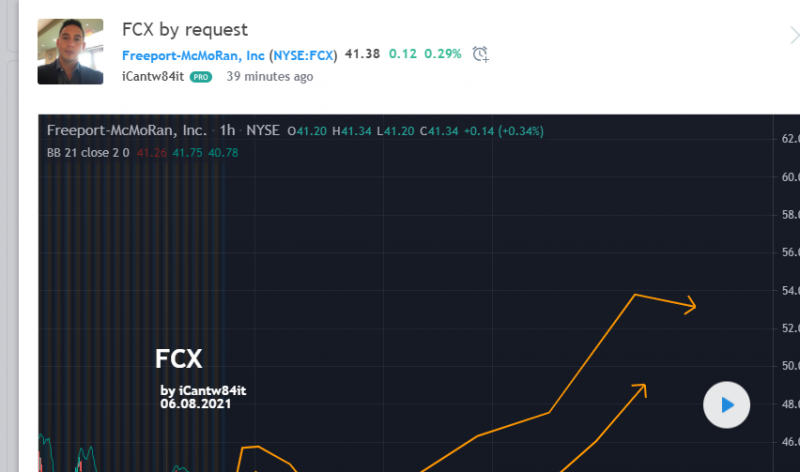The image size is (800, 472).
Task: Click the 41.26 Bollinger basis value
Action: [152, 153]
